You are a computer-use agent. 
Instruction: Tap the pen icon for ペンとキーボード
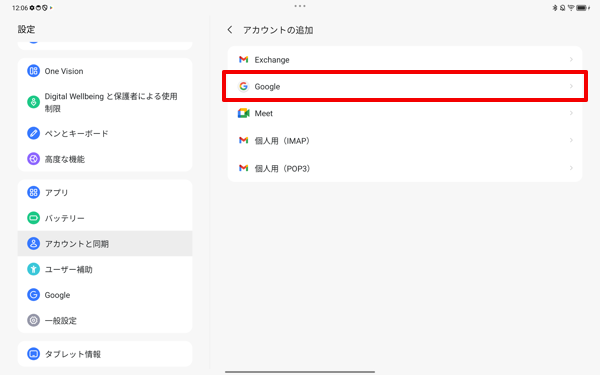(x=33, y=133)
